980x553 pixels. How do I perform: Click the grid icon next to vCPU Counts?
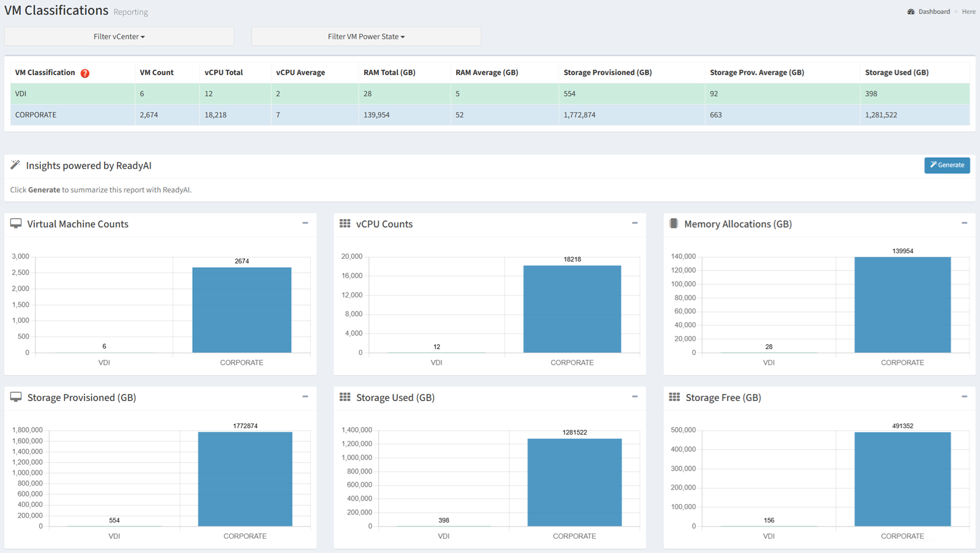345,223
